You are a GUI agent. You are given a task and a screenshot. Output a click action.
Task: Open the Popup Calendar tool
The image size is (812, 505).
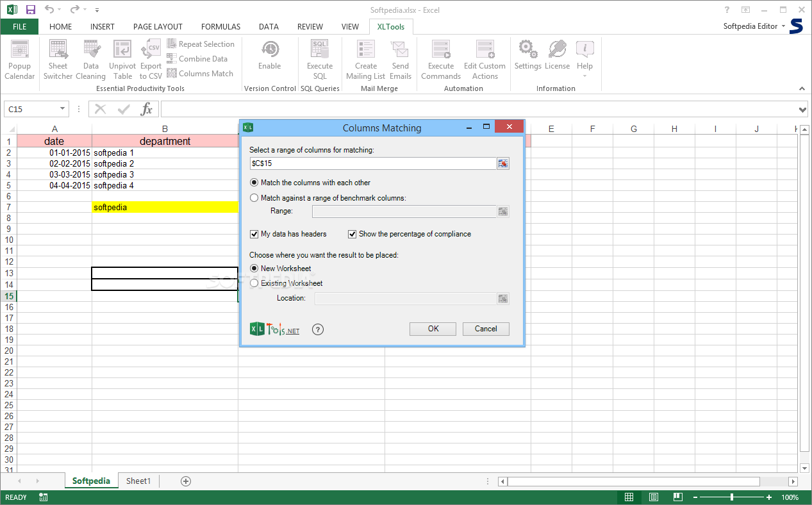pos(20,60)
